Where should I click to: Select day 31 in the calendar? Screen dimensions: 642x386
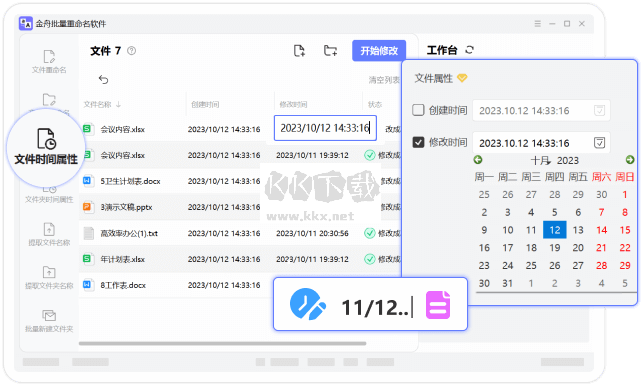[x=508, y=283]
